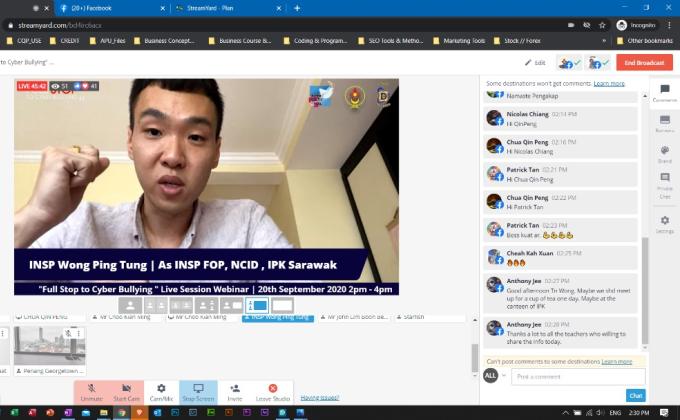Open the Comments panel tab
Image resolution: width=680 pixels, height=420 pixels.
click(664, 92)
